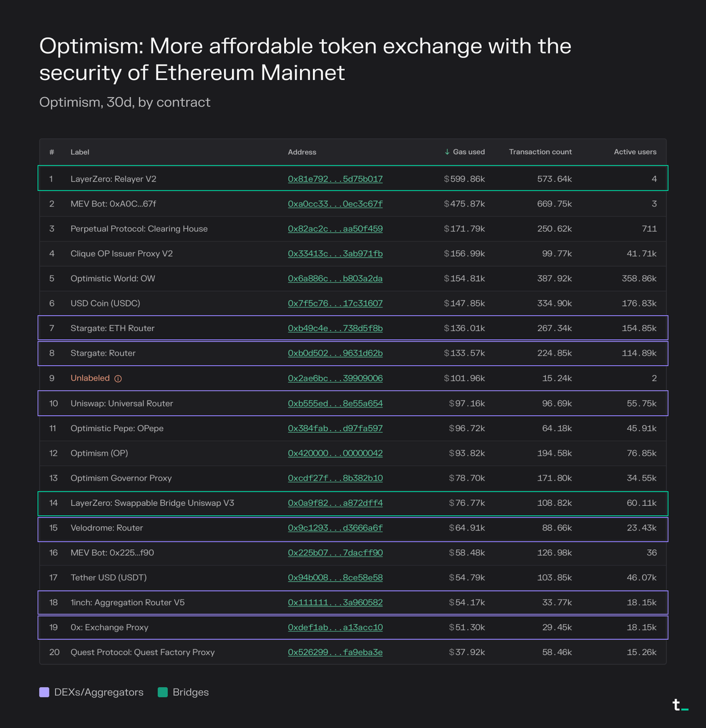706x728 pixels.
Task: Sort by the Transaction count column
Action: point(540,152)
